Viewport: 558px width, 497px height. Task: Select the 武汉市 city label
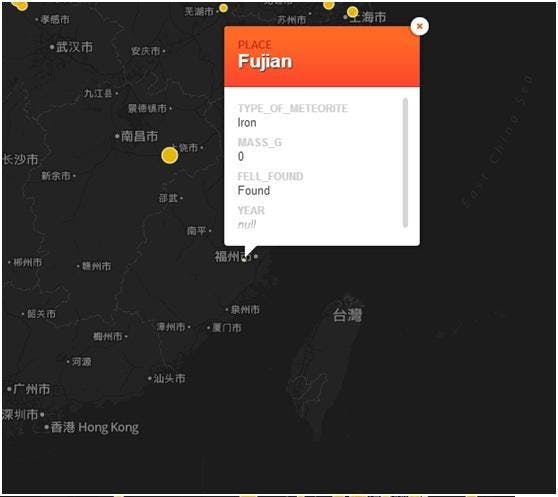coord(74,47)
